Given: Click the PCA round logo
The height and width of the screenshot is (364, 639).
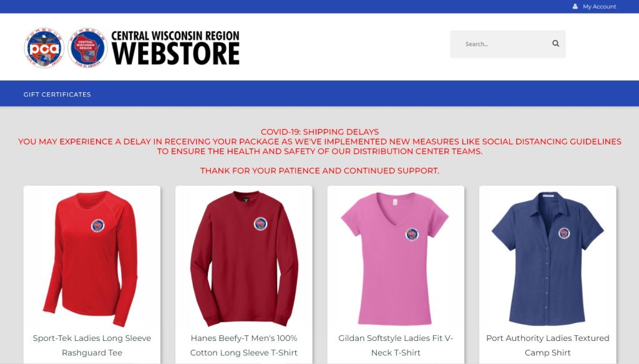Looking at the screenshot, I should pos(44,47).
